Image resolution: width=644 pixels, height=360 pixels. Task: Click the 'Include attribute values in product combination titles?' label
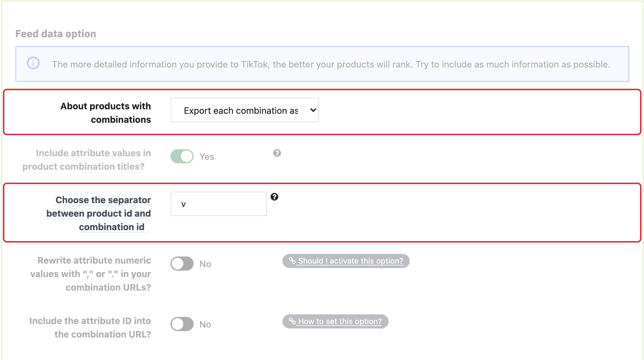[x=87, y=160]
